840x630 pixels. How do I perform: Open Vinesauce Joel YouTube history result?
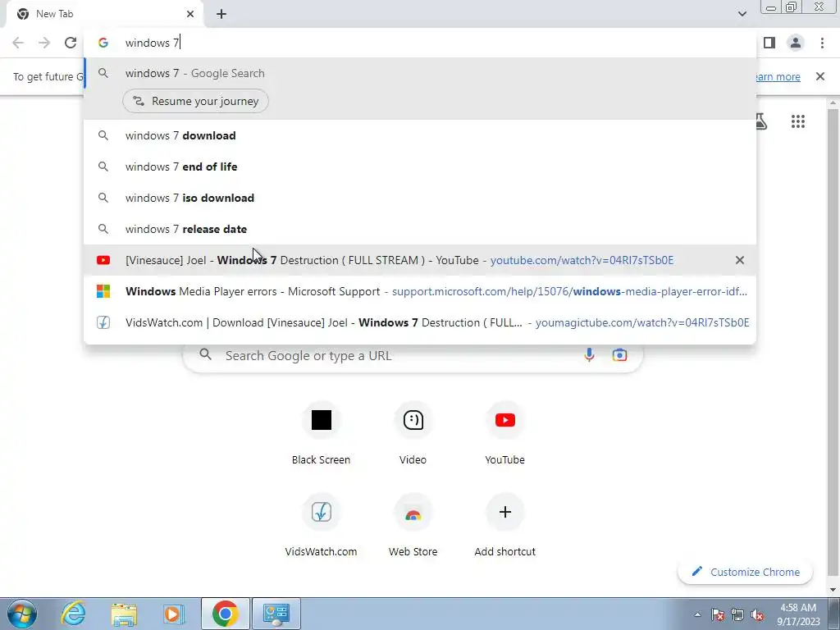coord(420,260)
